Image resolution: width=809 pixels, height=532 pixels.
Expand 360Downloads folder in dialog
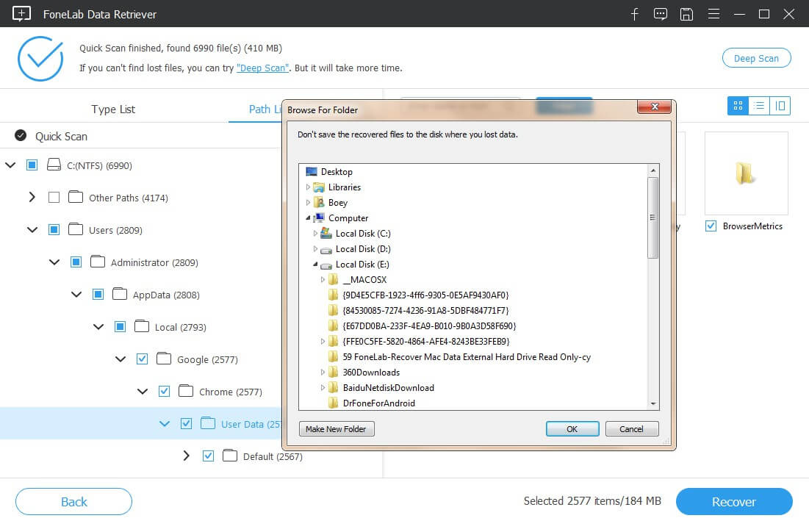click(x=323, y=372)
